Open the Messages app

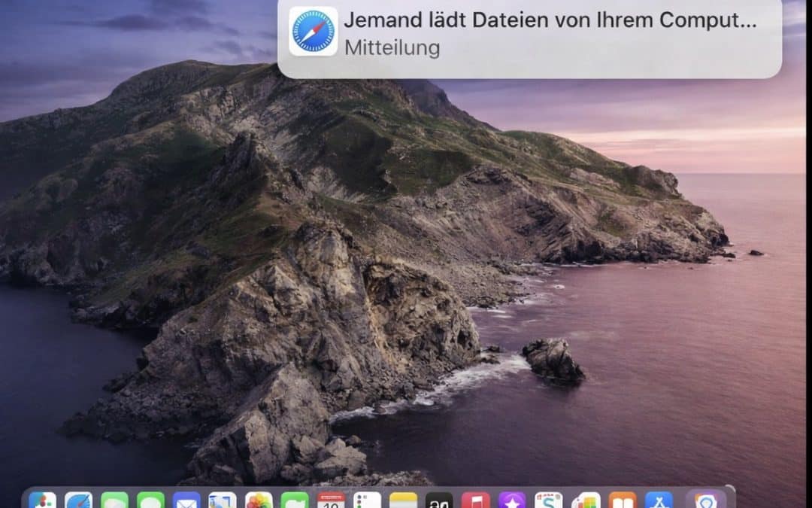pyautogui.click(x=150, y=500)
